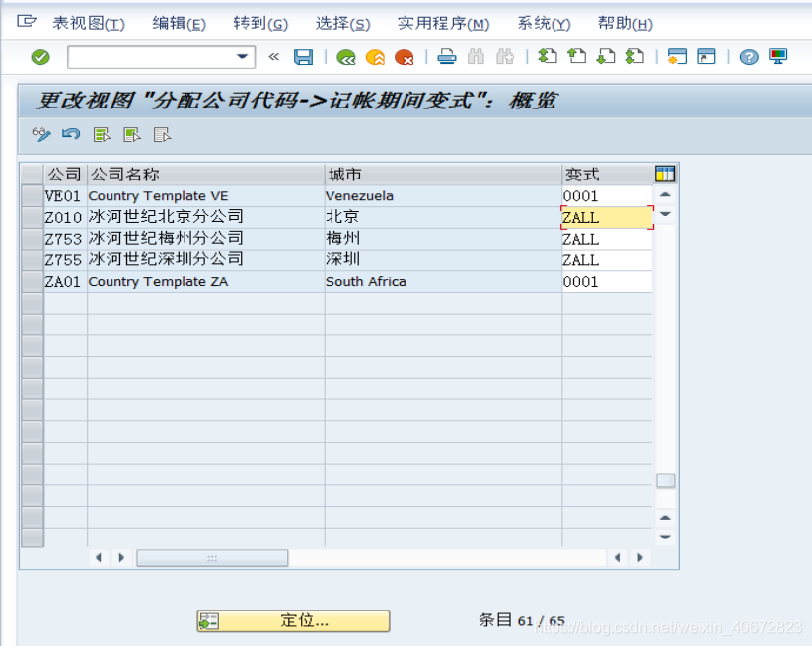Image resolution: width=812 pixels, height=646 pixels.
Task: Click the red Cancel icon
Action: (404, 57)
